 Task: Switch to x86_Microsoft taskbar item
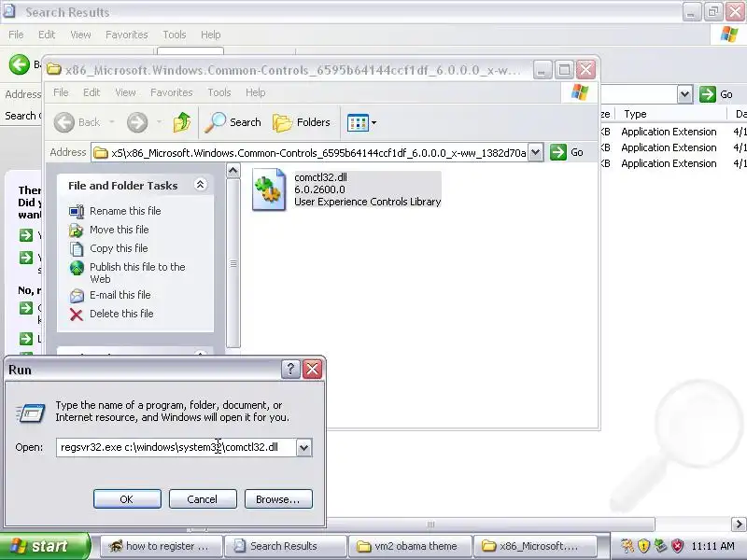point(535,546)
